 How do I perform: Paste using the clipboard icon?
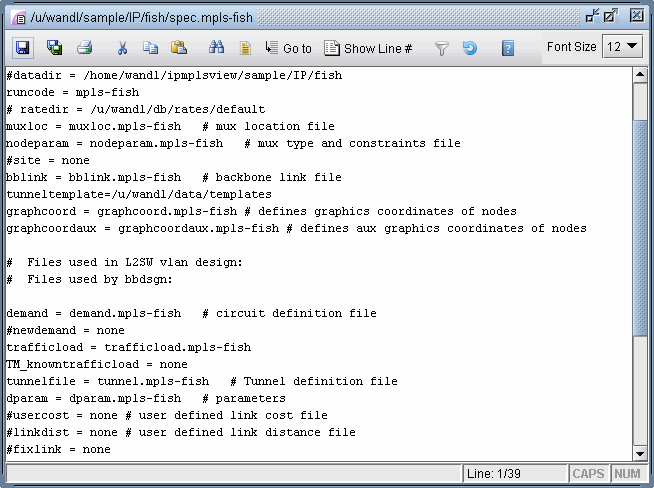(x=179, y=48)
